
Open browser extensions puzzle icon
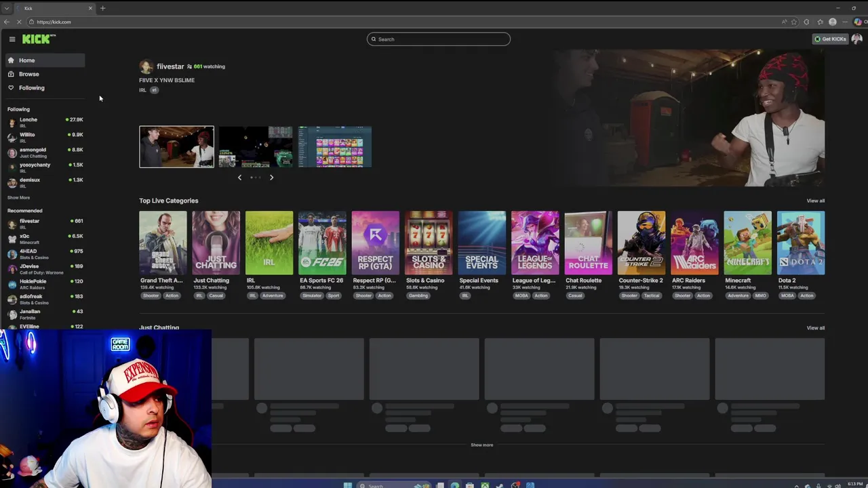point(806,22)
